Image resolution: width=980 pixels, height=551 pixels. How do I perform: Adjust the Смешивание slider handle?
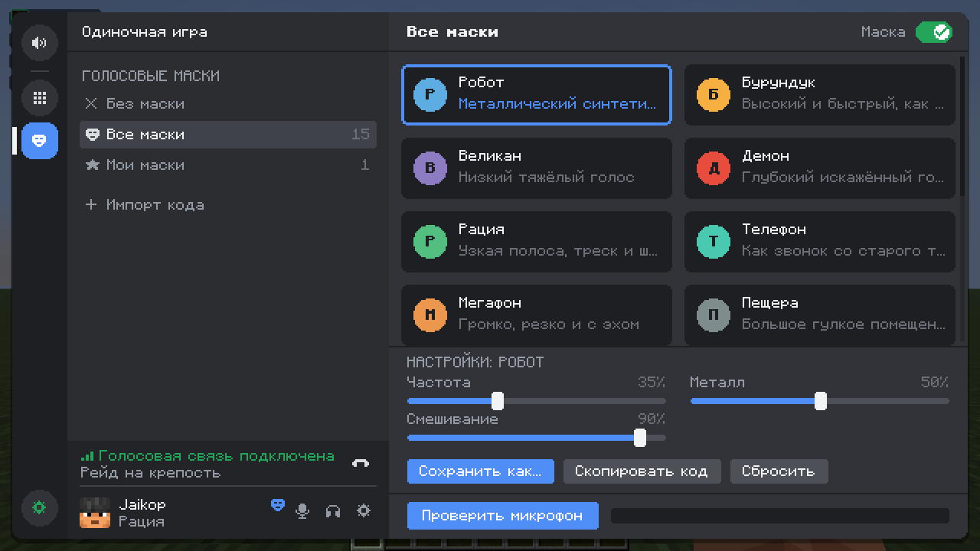point(640,438)
